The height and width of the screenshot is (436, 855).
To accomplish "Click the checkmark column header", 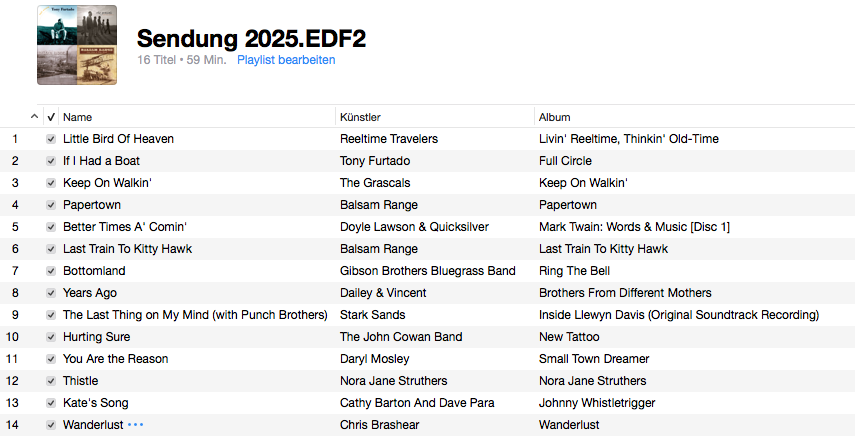I will [x=51, y=117].
